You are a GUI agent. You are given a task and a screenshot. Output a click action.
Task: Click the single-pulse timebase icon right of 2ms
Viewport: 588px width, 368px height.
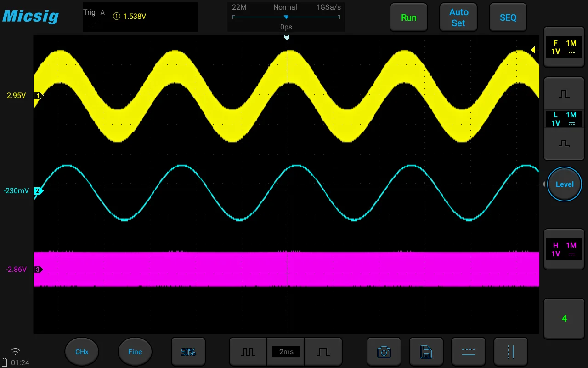(323, 352)
